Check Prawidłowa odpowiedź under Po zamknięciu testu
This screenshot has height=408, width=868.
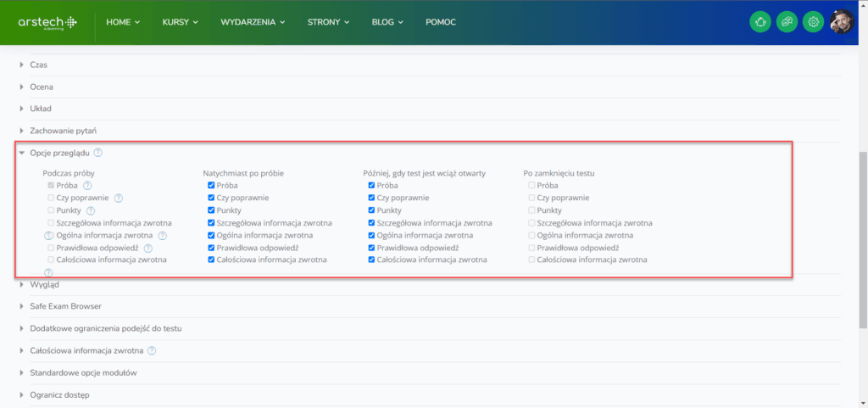point(531,248)
